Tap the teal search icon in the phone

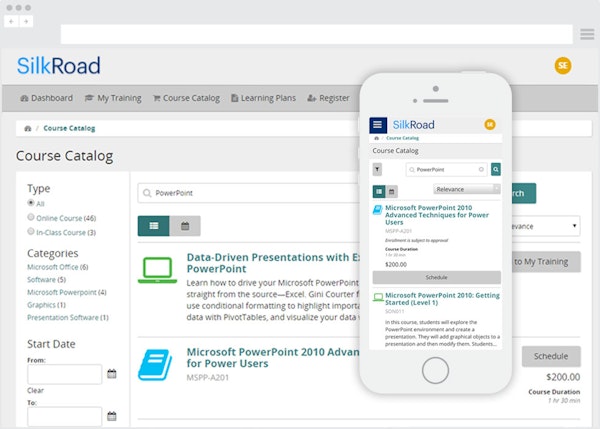496,169
